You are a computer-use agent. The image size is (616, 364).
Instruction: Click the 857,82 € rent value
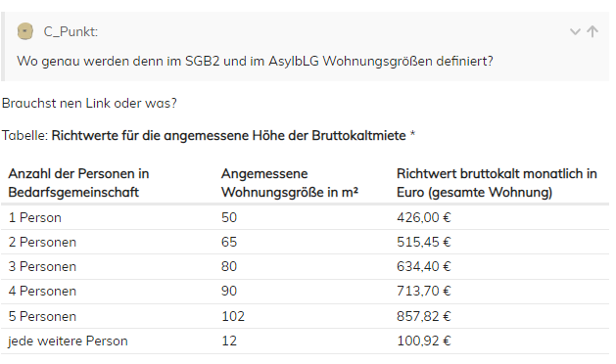423,316
